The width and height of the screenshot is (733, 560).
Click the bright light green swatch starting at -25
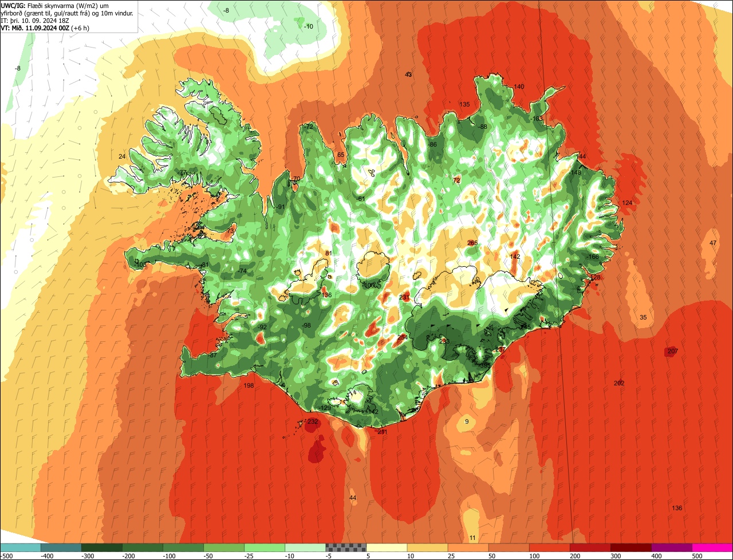click(265, 547)
